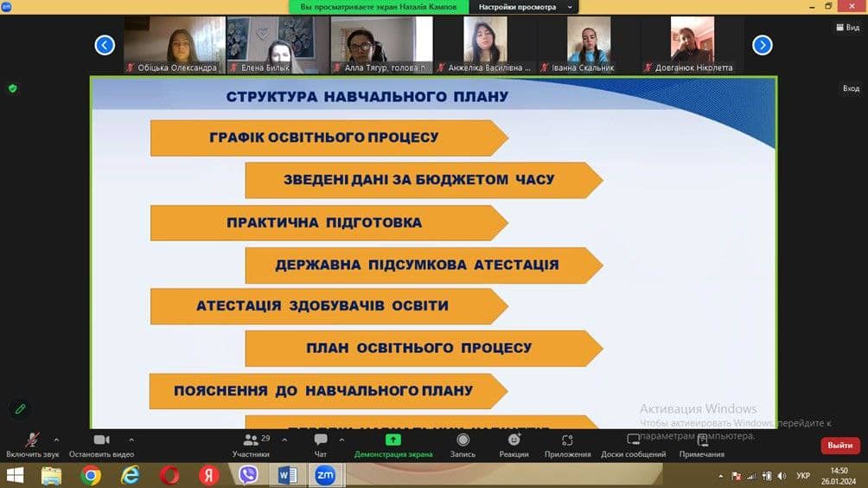This screenshot has height=488, width=868.
Task: Click the green shield security icon
Action: pos(12,88)
